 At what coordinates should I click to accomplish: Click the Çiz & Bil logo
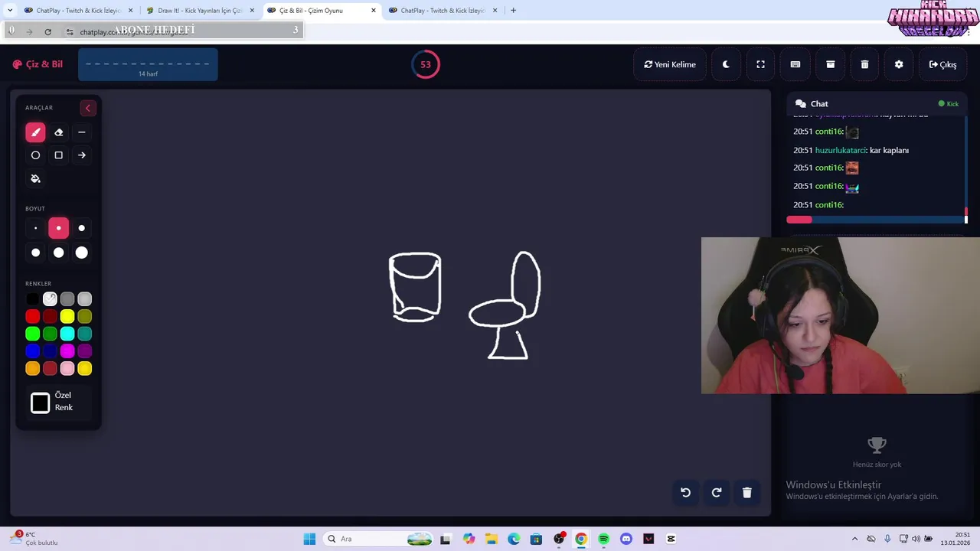click(38, 64)
